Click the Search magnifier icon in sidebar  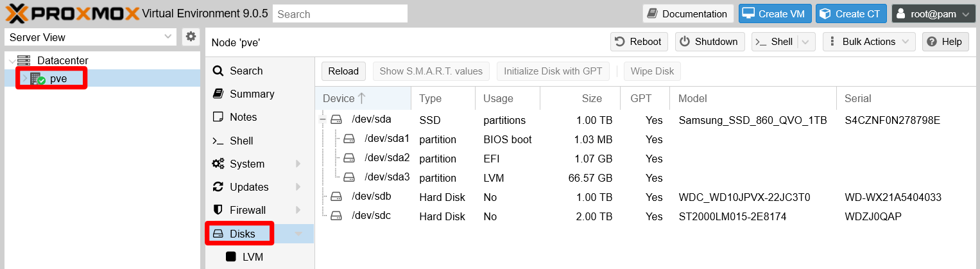(218, 71)
